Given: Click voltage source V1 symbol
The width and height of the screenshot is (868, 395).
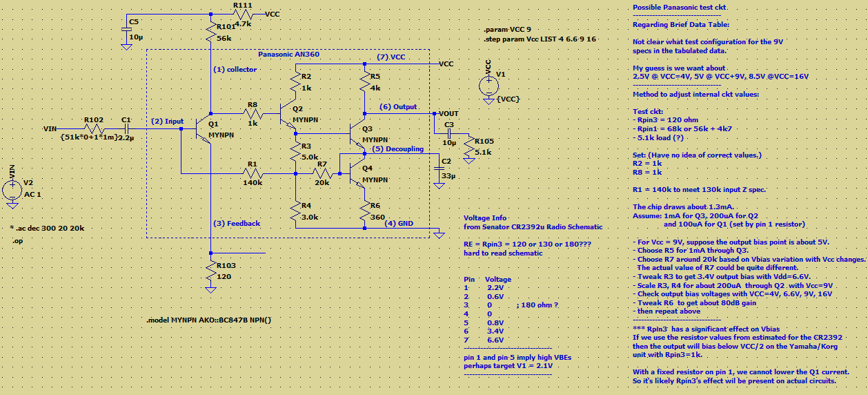Looking at the screenshot, I should tap(488, 86).
